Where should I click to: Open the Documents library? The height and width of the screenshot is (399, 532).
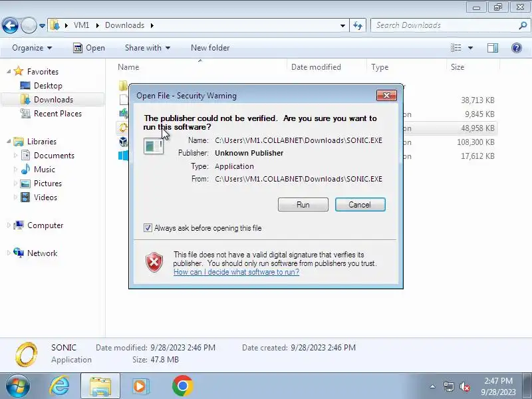[x=54, y=156]
